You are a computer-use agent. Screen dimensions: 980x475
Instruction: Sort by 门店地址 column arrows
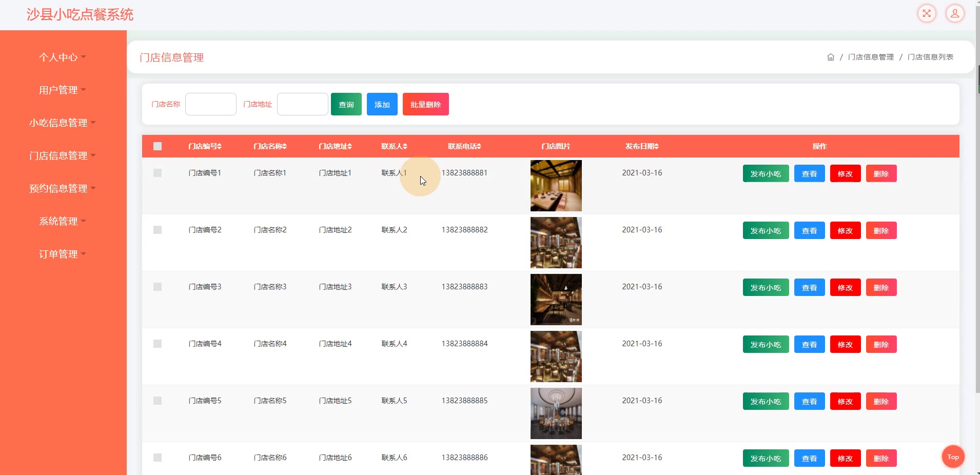tap(349, 146)
